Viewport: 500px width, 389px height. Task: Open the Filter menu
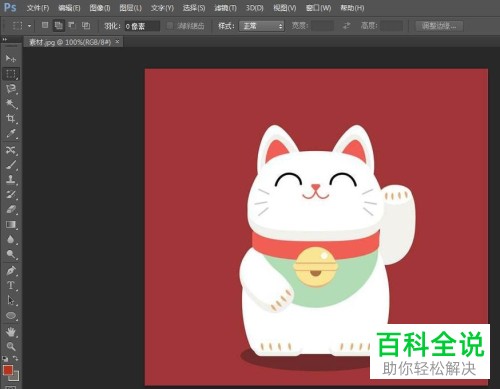(225, 8)
